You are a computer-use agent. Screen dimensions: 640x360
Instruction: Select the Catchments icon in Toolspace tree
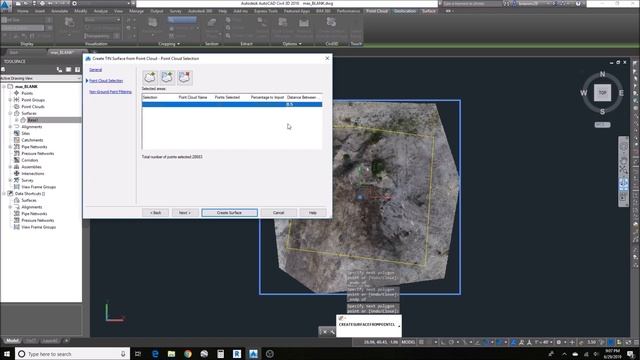coord(17,140)
